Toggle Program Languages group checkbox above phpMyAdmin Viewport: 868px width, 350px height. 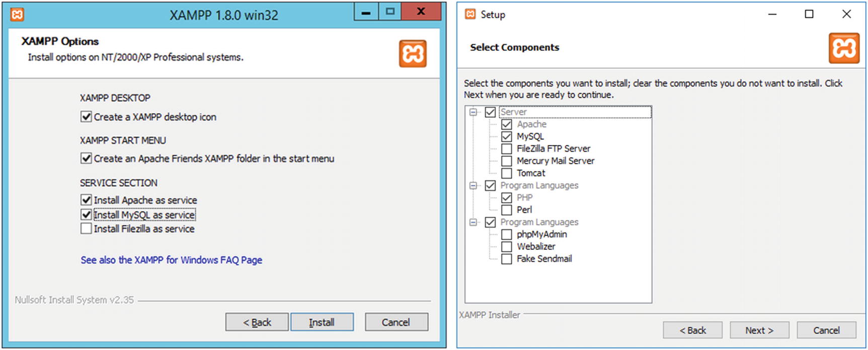click(490, 222)
